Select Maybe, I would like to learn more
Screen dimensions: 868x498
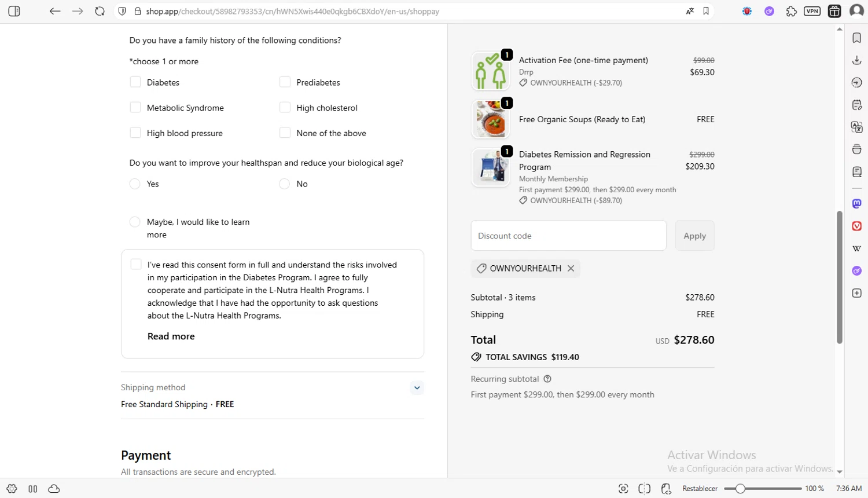[x=135, y=222]
